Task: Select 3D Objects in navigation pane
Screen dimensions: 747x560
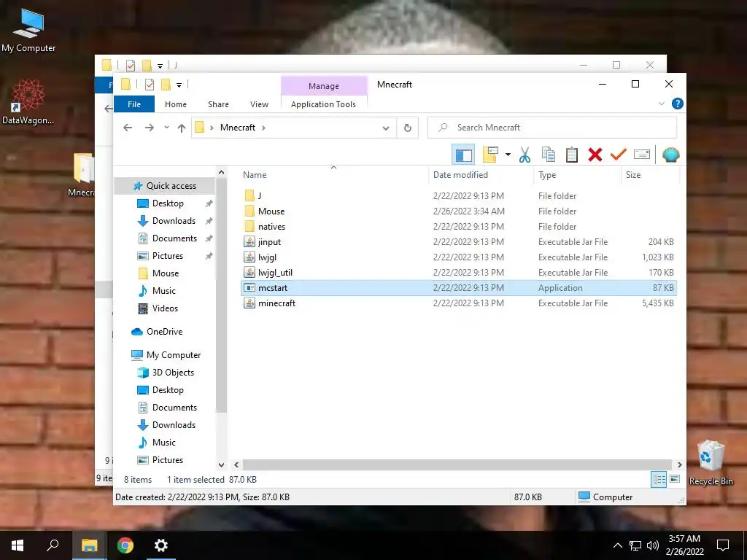Action: pos(166,373)
